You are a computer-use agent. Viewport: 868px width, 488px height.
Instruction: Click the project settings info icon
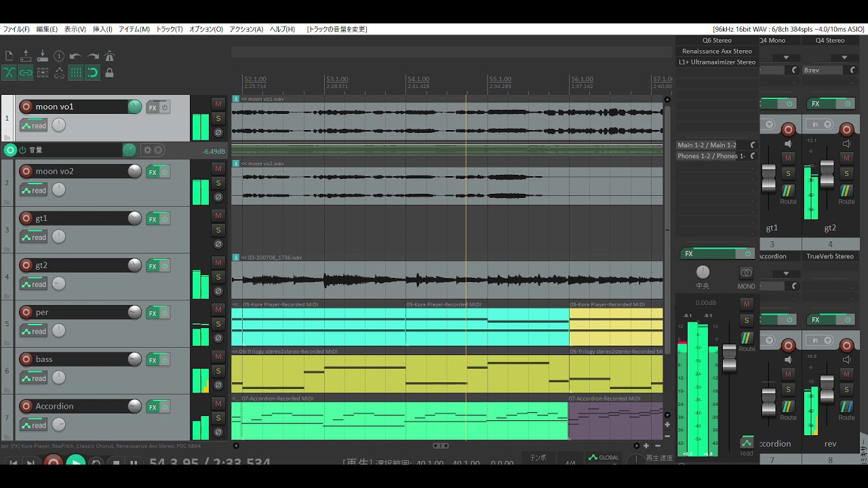click(59, 56)
